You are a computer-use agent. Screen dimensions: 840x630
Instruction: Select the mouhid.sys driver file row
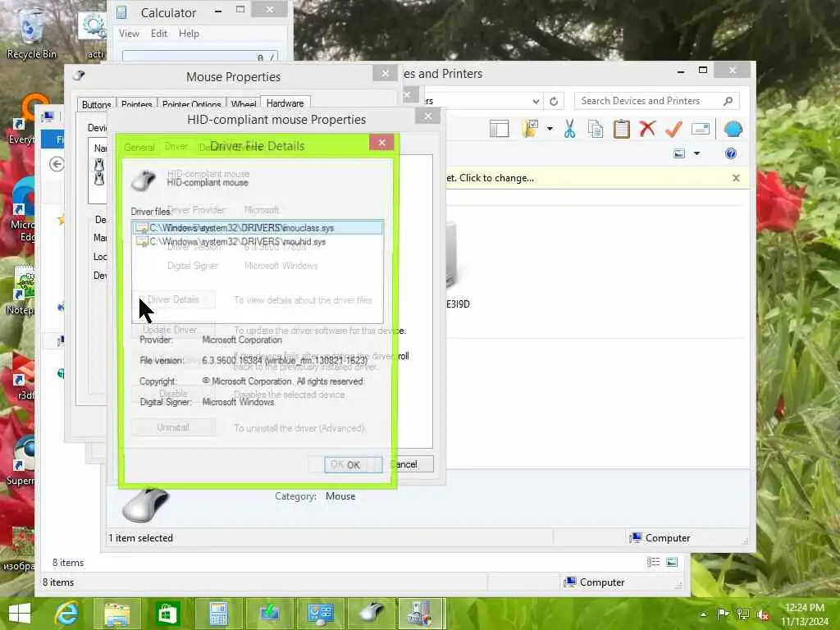[x=258, y=242]
